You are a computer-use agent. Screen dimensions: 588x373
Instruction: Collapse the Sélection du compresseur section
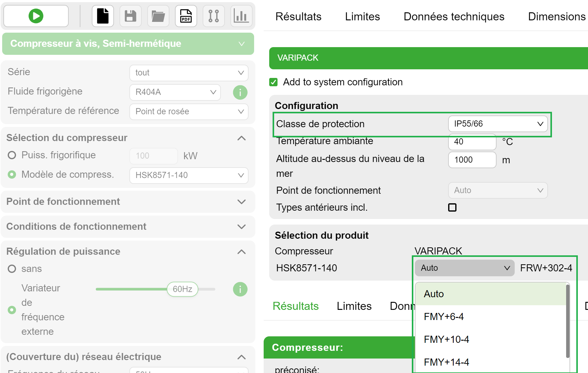point(242,138)
